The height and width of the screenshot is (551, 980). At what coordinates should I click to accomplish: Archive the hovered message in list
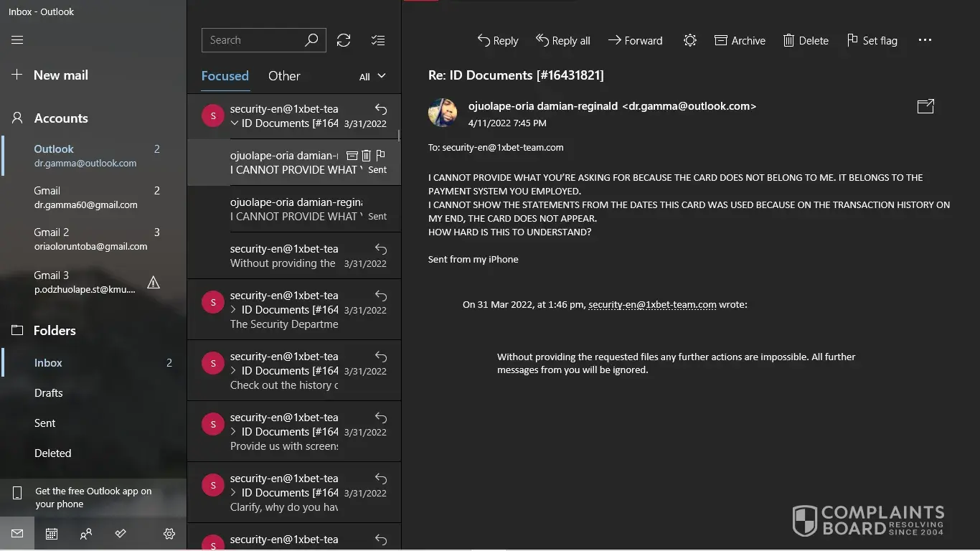[352, 155]
